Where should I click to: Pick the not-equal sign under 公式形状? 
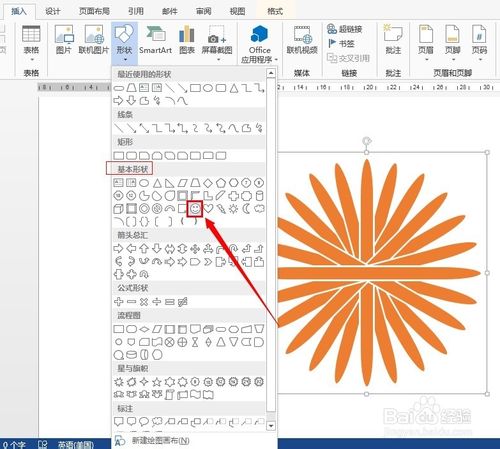(x=182, y=302)
